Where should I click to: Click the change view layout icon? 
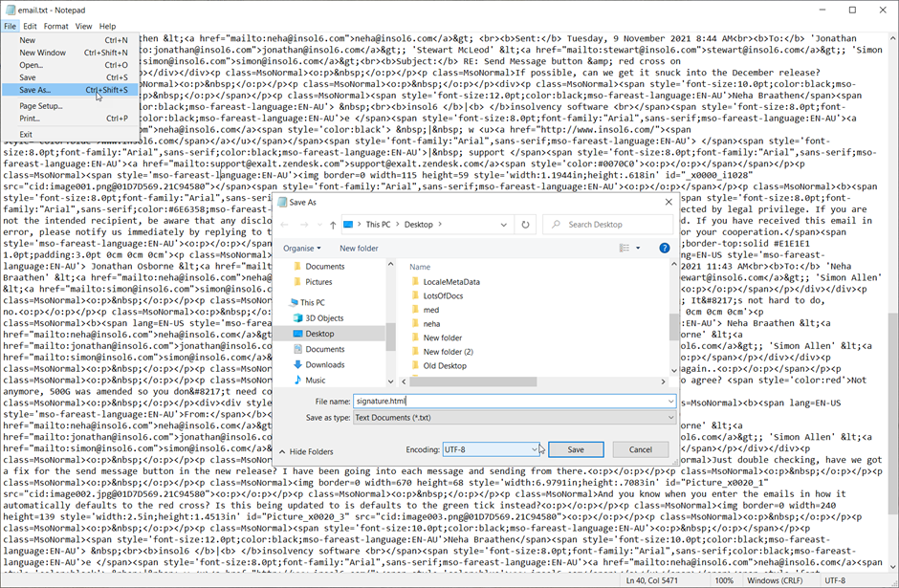click(625, 248)
